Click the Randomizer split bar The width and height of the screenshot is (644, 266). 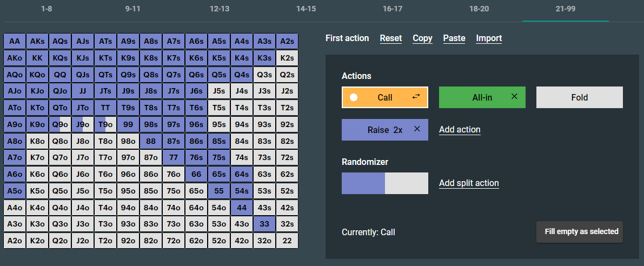coord(385,183)
